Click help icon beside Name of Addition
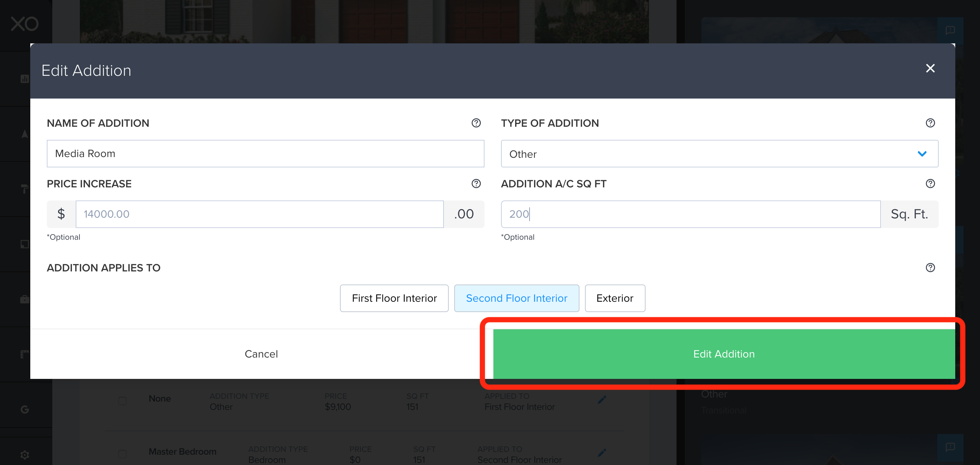The width and height of the screenshot is (980, 465). point(476,123)
